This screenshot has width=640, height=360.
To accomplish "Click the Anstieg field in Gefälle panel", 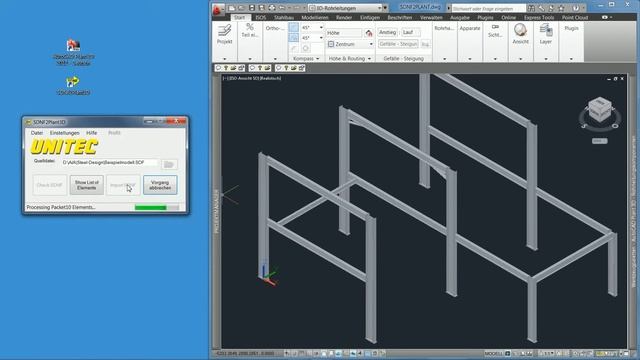I will click(x=387, y=32).
